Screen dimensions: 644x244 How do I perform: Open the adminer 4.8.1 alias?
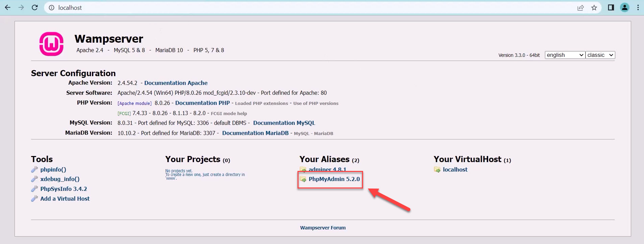tap(327, 169)
